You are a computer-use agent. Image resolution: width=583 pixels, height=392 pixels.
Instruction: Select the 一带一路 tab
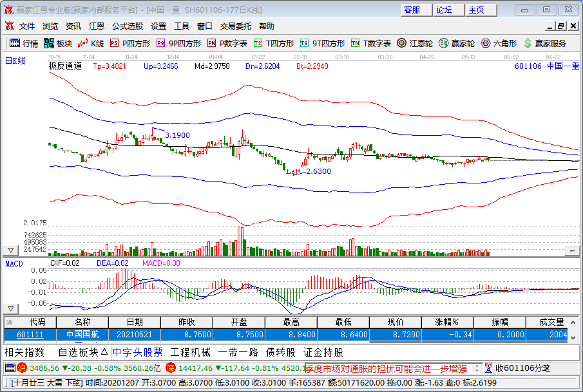[x=238, y=352]
